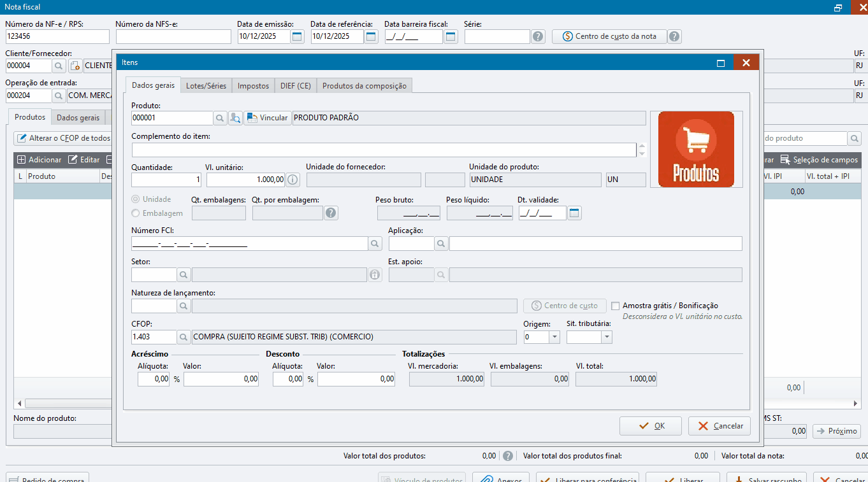
Task: Select the Produtos da composição tab
Action: point(364,85)
